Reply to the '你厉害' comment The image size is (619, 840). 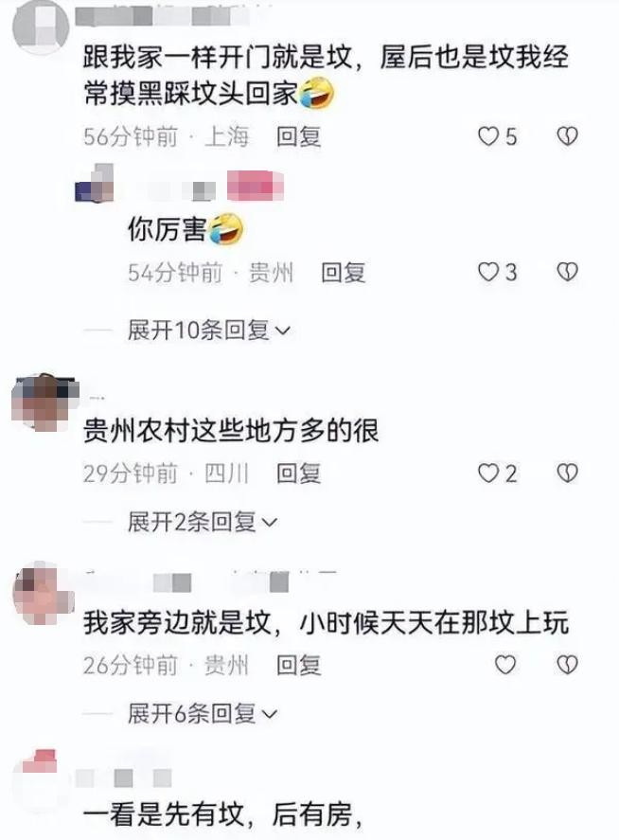(x=344, y=273)
